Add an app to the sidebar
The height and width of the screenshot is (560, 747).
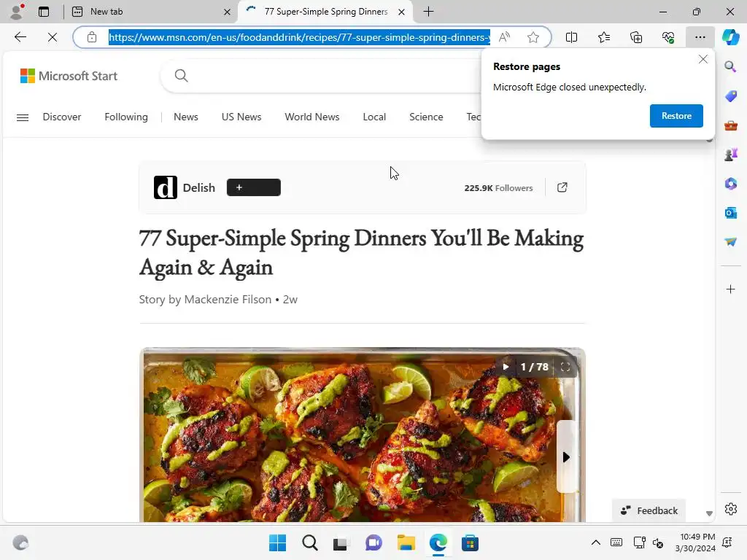(730, 289)
